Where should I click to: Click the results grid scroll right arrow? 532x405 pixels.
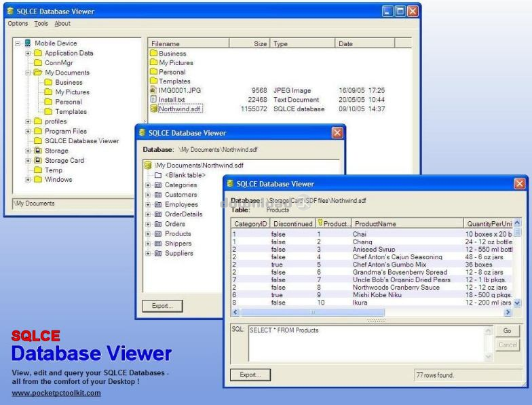click(x=508, y=312)
